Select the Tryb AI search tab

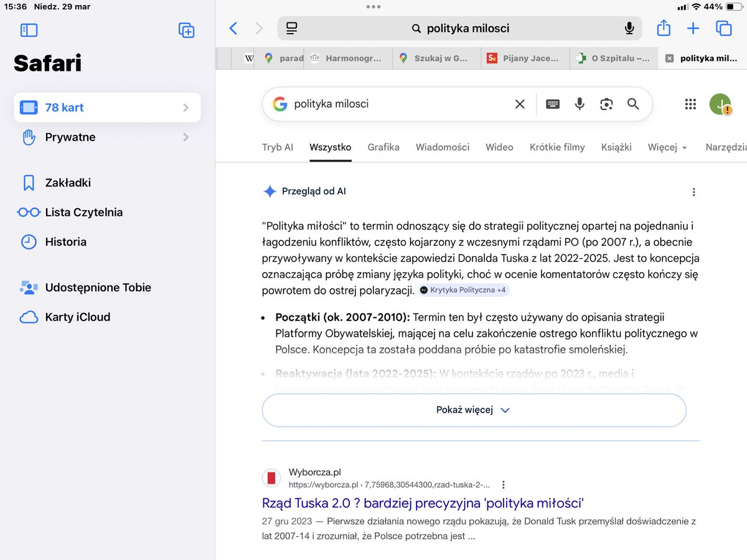point(278,147)
